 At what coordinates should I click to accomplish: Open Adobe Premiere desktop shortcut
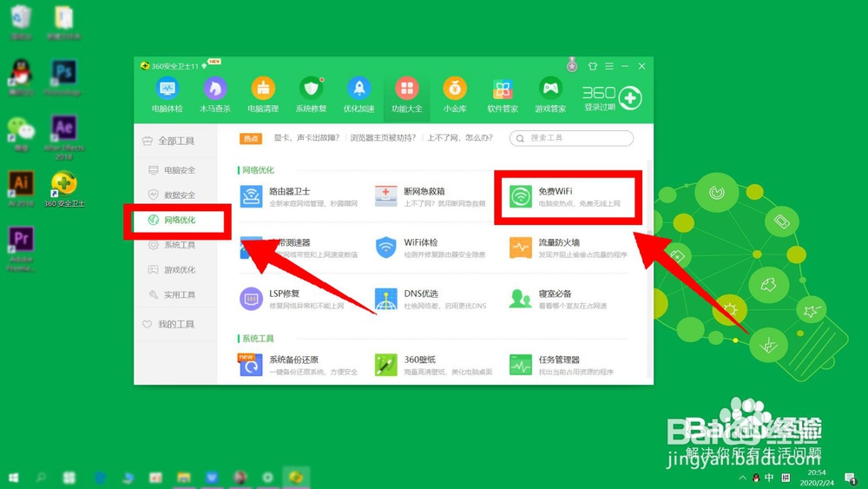point(21,248)
